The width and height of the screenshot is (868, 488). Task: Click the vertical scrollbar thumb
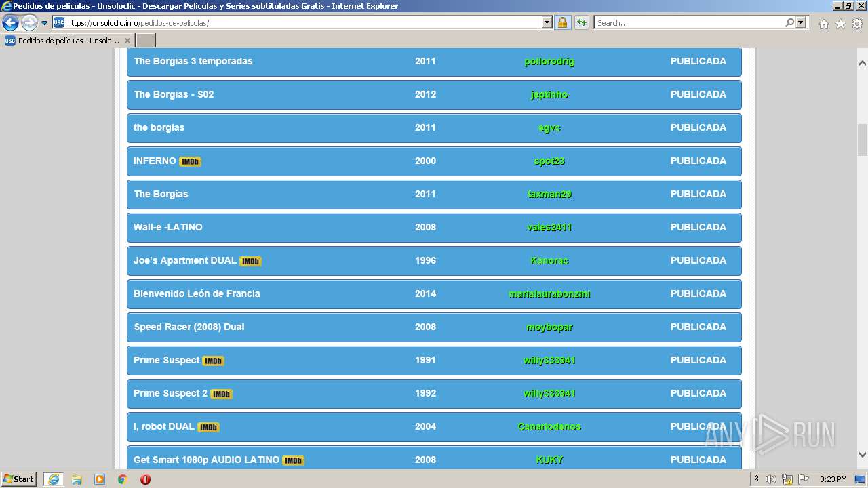(x=863, y=140)
